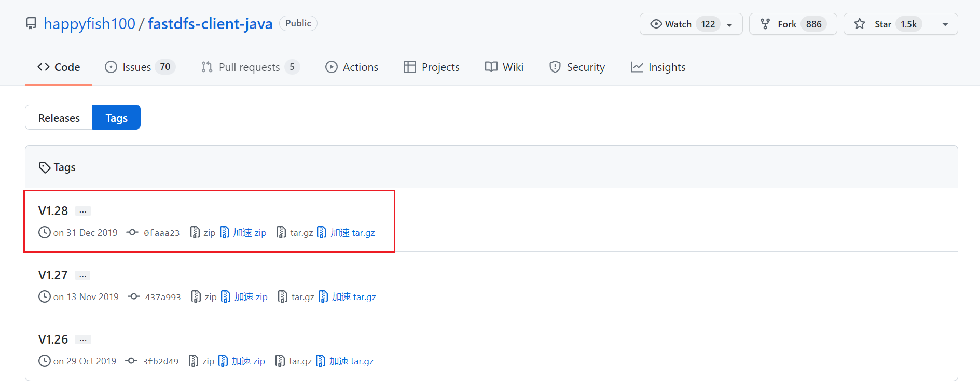Click the commit icon before 0faaa23
The width and height of the screenshot is (980, 382).
pos(133,232)
